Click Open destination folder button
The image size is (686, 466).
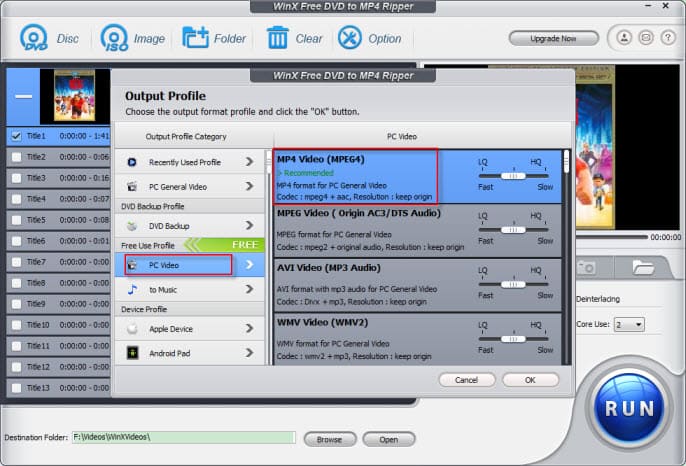tap(388, 439)
